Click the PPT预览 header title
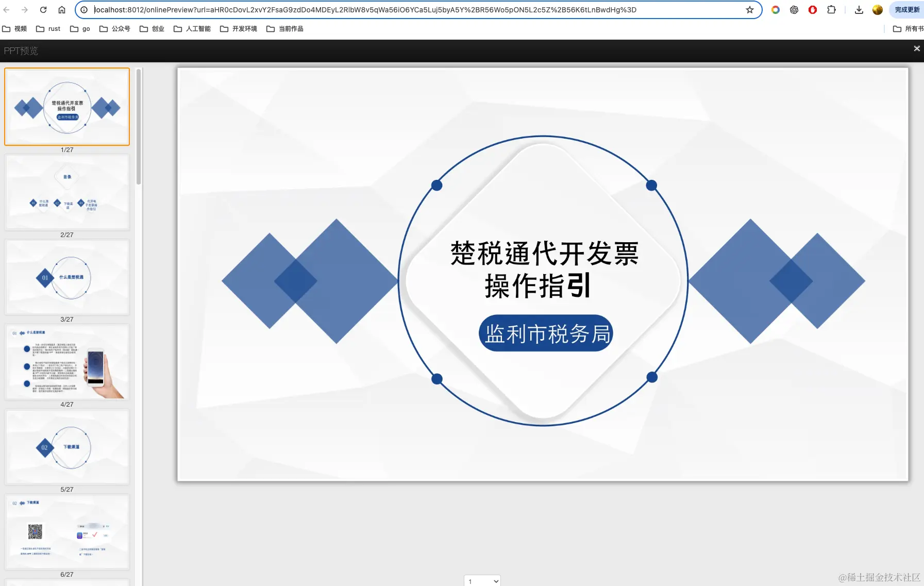 [x=21, y=51]
